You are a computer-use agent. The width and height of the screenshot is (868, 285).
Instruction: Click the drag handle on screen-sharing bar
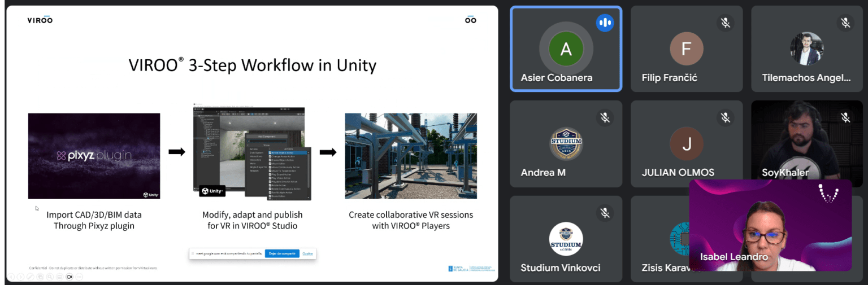pyautogui.click(x=192, y=253)
